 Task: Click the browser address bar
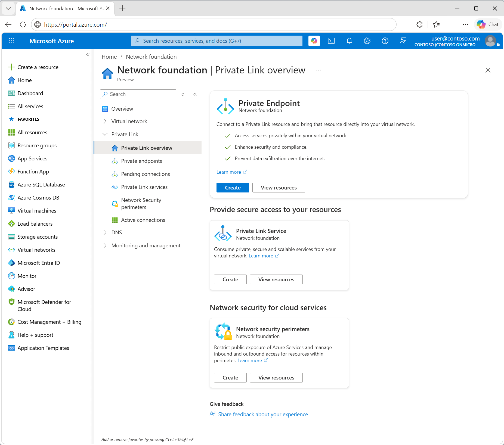point(214,24)
